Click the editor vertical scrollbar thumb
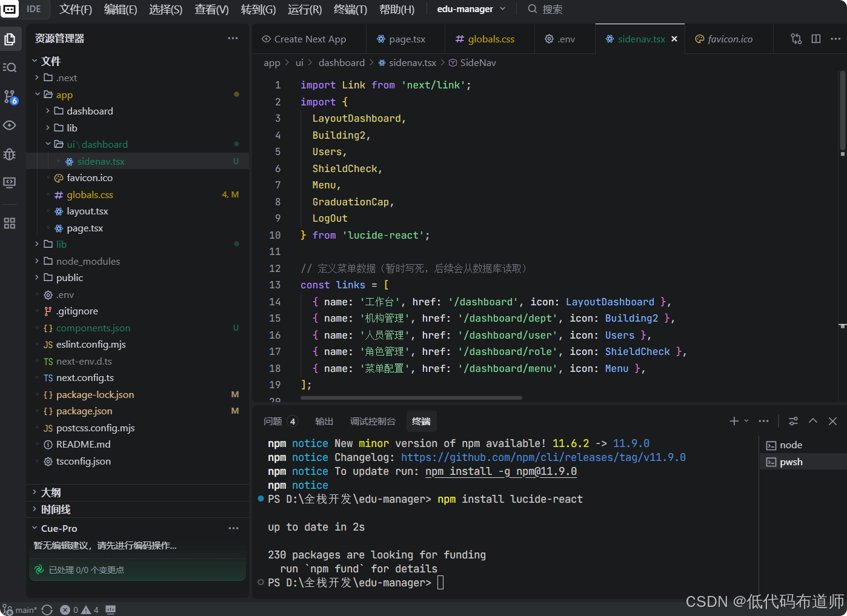The height and width of the screenshot is (616, 847). (x=842, y=110)
